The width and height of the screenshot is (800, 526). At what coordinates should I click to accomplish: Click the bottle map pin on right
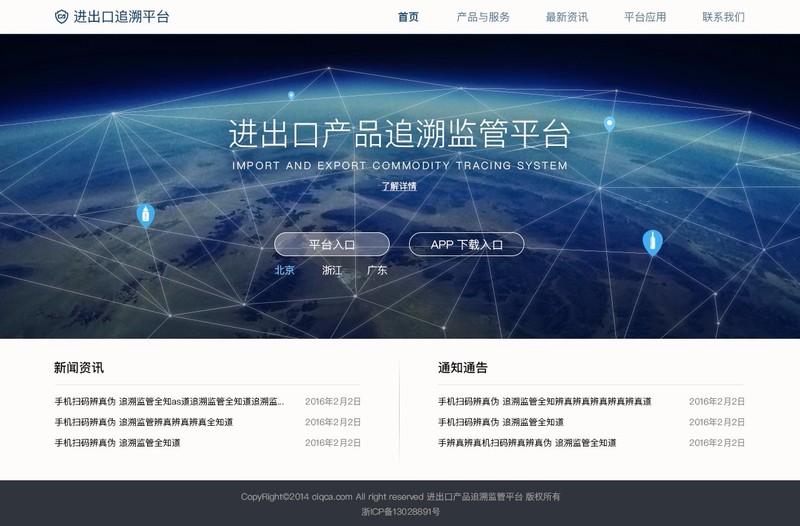point(653,242)
